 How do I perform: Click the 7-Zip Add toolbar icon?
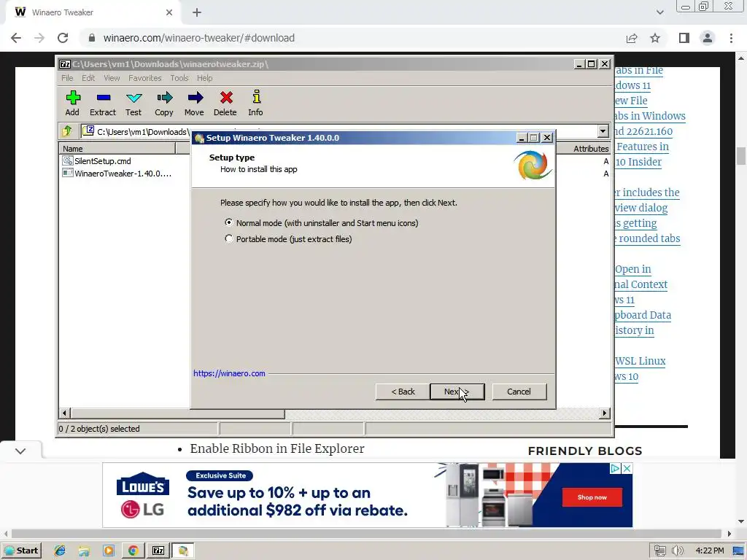point(73,98)
